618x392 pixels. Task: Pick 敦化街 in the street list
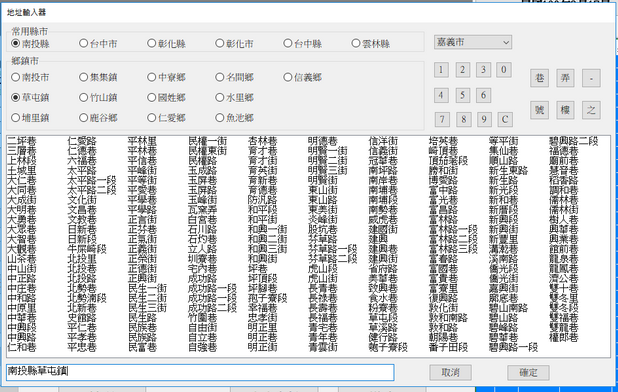(x=443, y=308)
